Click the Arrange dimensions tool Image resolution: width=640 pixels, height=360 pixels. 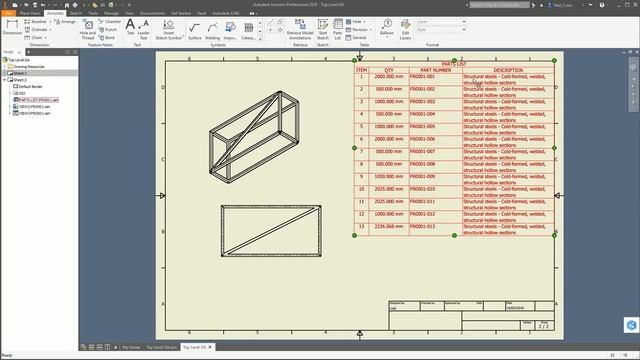pos(65,21)
